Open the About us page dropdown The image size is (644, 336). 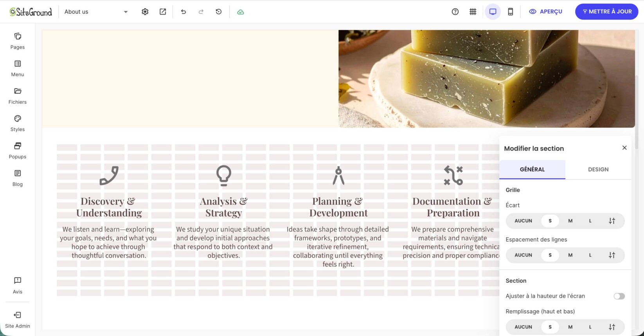click(96, 12)
